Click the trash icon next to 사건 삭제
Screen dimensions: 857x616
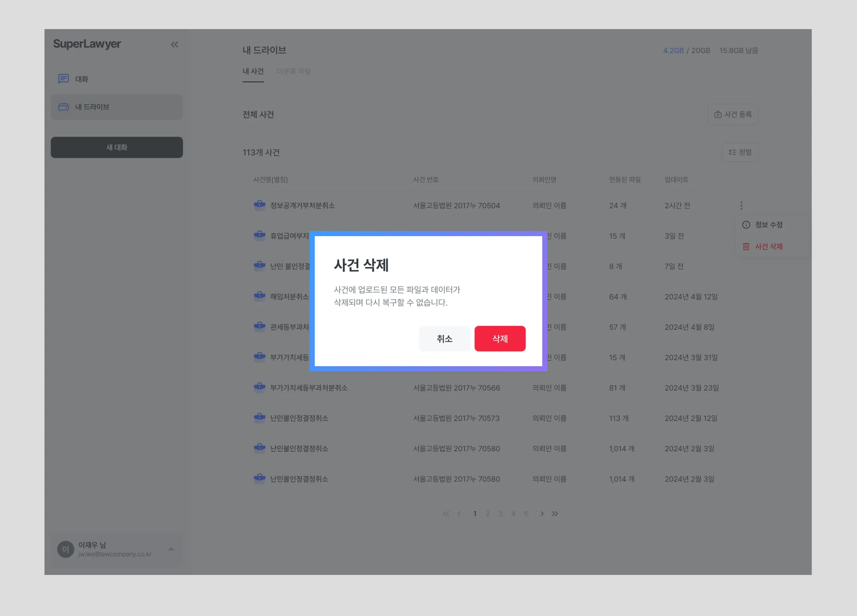click(746, 246)
